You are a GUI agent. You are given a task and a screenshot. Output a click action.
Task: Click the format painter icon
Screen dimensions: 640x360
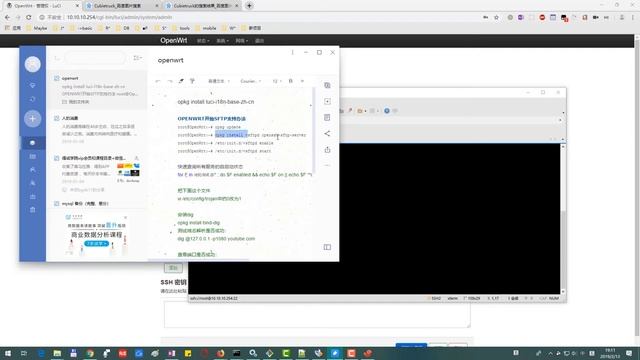[x=192, y=81]
